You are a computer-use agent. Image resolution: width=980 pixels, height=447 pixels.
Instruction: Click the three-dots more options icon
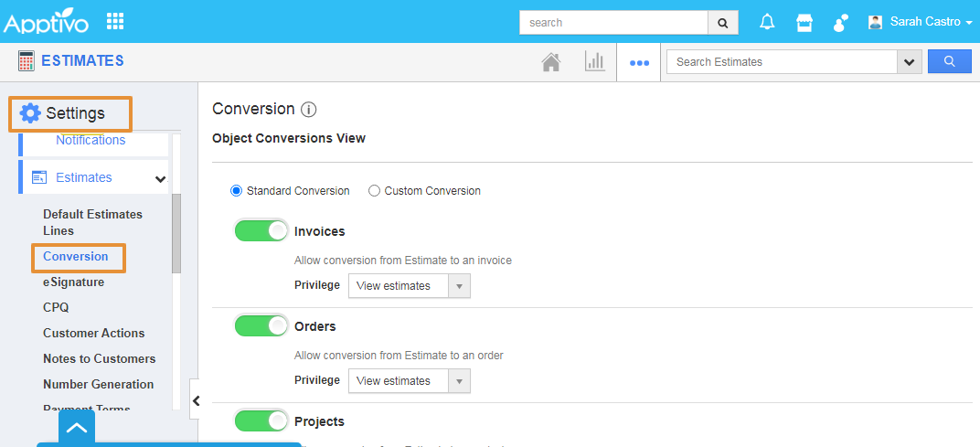639,62
